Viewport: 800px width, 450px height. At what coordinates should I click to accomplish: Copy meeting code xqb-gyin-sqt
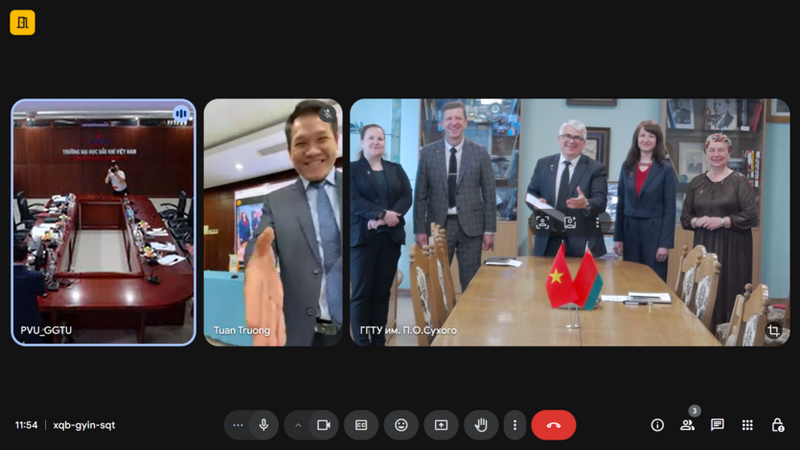tap(84, 425)
